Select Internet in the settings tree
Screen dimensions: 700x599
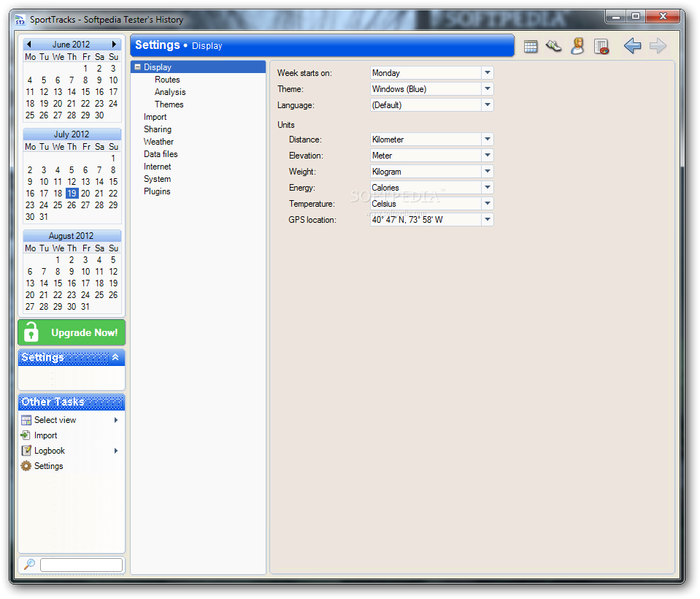(157, 167)
